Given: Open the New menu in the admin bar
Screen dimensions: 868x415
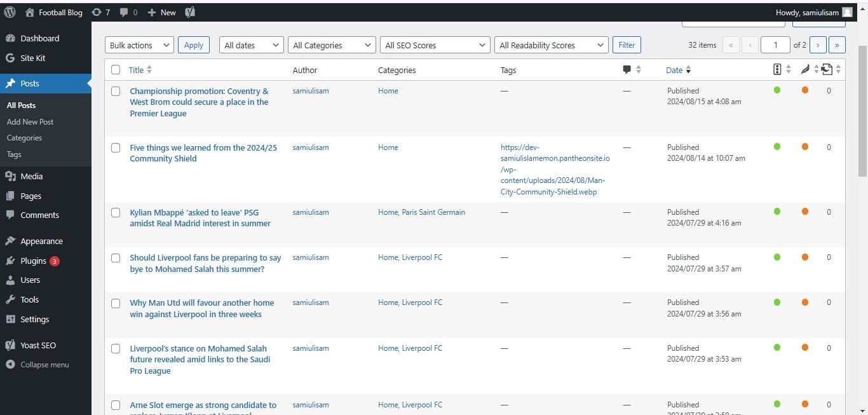Looking at the screenshot, I should pos(161,11).
